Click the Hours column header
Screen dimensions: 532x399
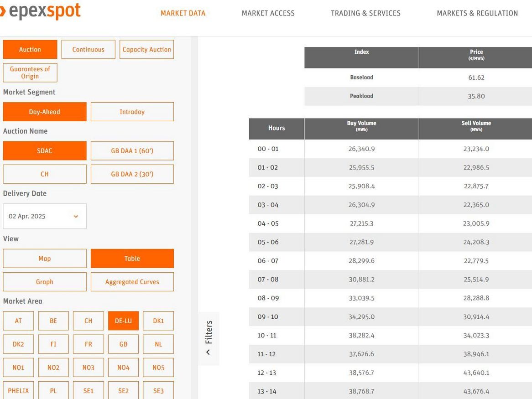(276, 129)
